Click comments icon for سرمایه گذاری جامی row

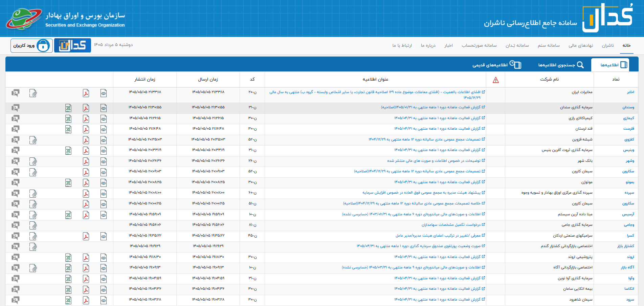click(15, 225)
